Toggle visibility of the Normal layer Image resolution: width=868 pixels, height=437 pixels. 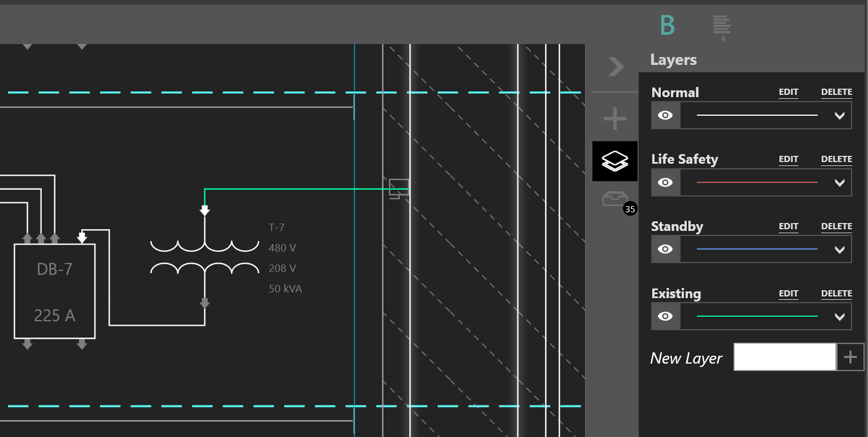coord(666,115)
